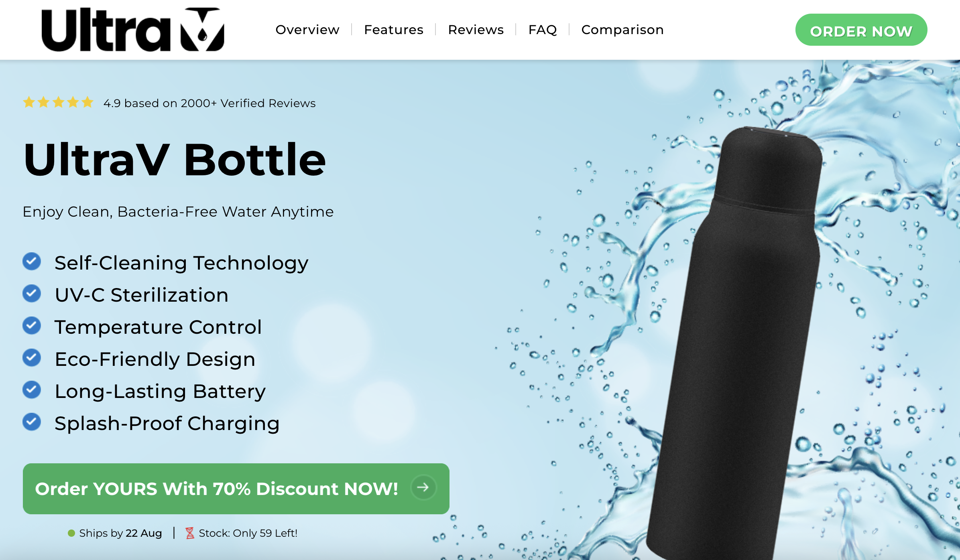Screen dimensions: 960x560
Task: Click the ORDER NOW header button
Action: coord(861,30)
